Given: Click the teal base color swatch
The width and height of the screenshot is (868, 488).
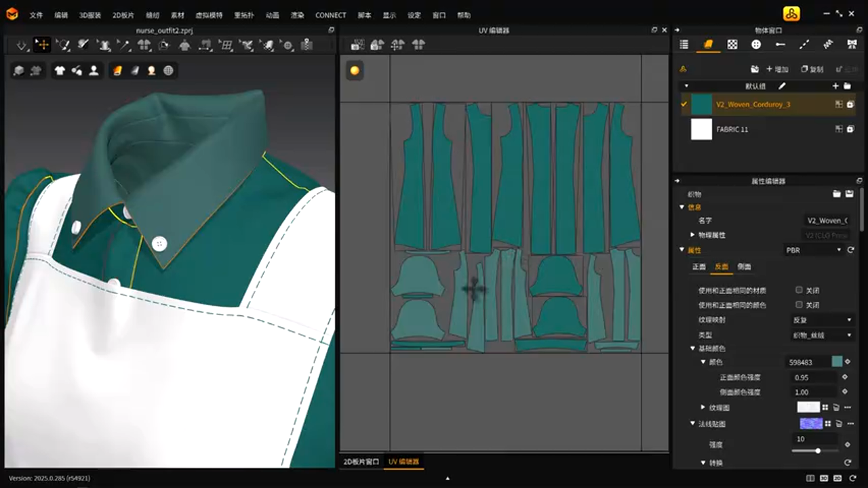Looking at the screenshot, I should coord(837,362).
